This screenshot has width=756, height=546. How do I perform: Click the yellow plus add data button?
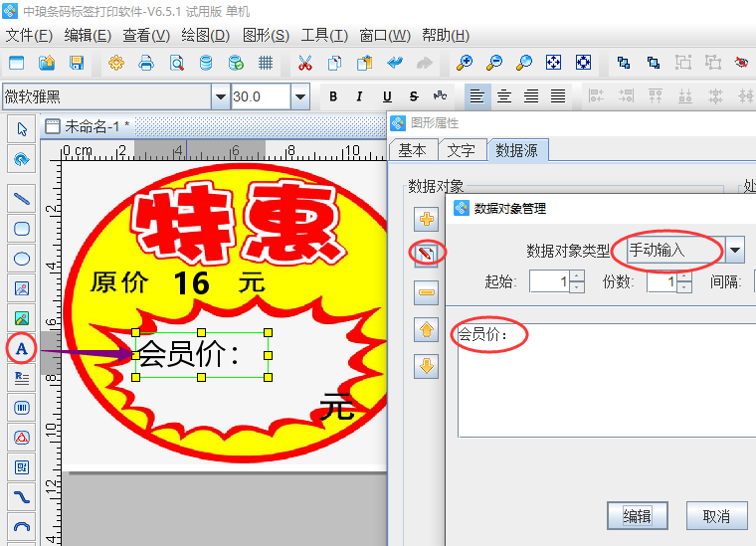[427, 219]
